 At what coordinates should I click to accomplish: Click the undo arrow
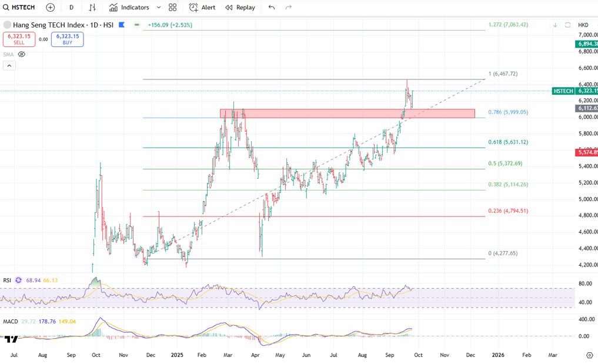pos(271,7)
